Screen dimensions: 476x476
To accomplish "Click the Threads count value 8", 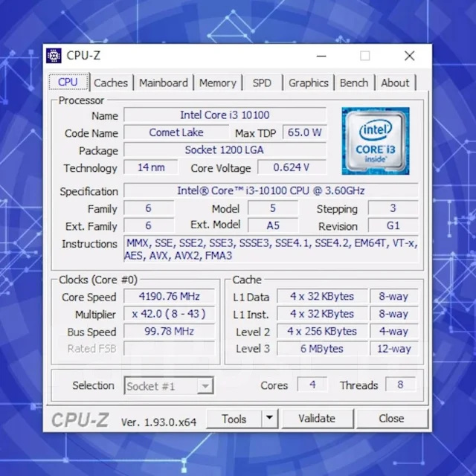I will 400,385.
